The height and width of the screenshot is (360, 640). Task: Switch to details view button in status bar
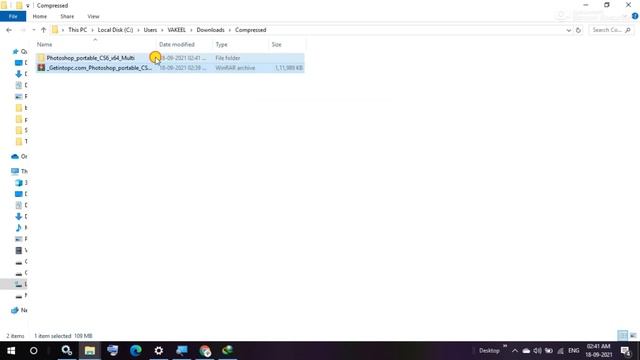[622, 336]
